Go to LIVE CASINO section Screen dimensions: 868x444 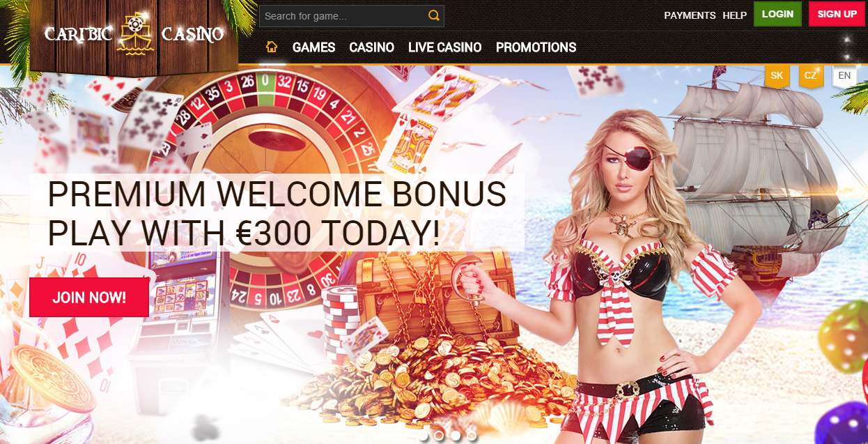pos(444,47)
